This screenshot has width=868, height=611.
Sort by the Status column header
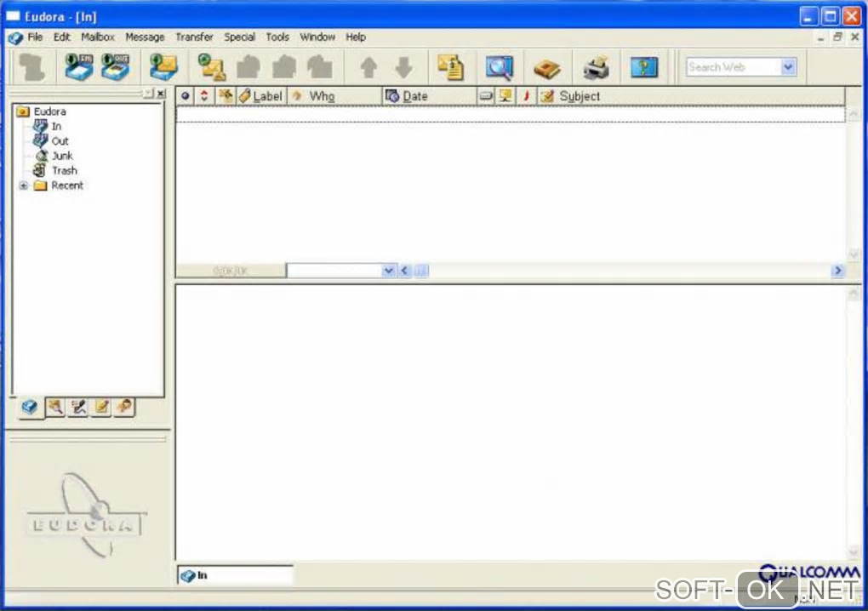click(x=186, y=96)
